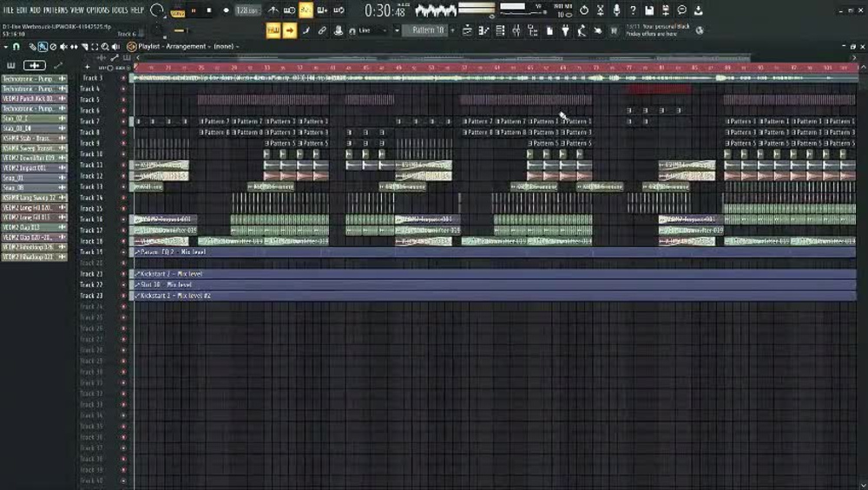Click the download content library icon

pos(698,10)
